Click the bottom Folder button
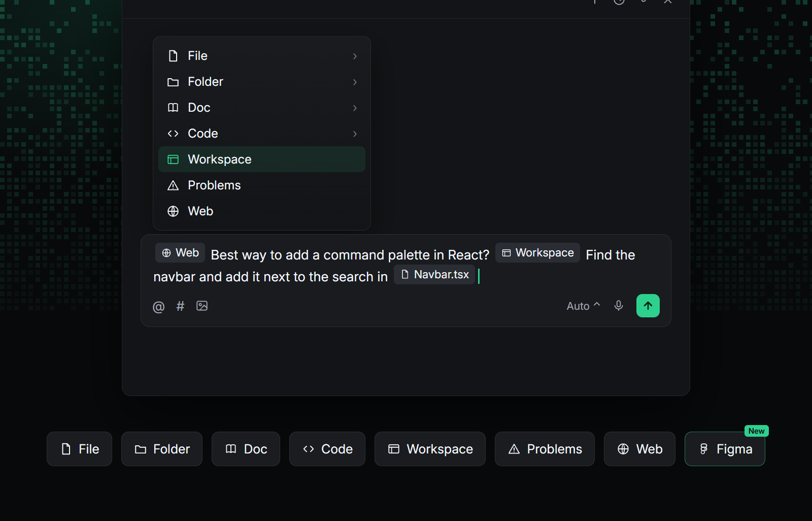 click(x=162, y=449)
